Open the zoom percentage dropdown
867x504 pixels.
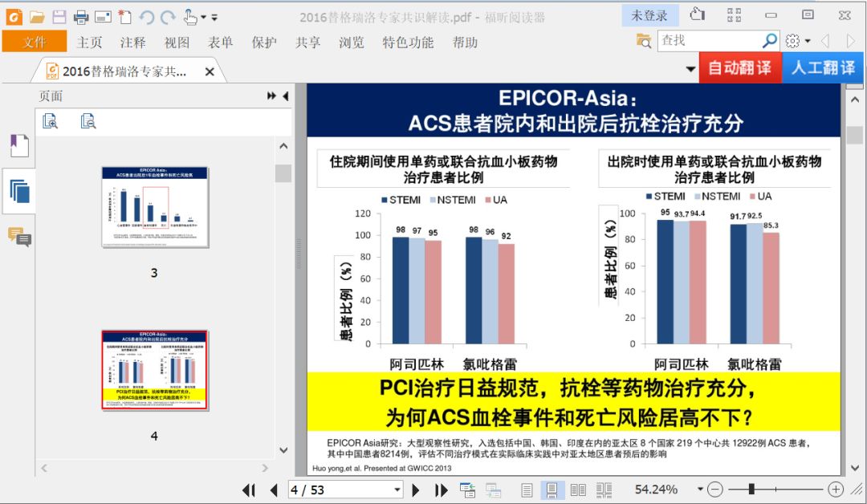click(x=699, y=490)
